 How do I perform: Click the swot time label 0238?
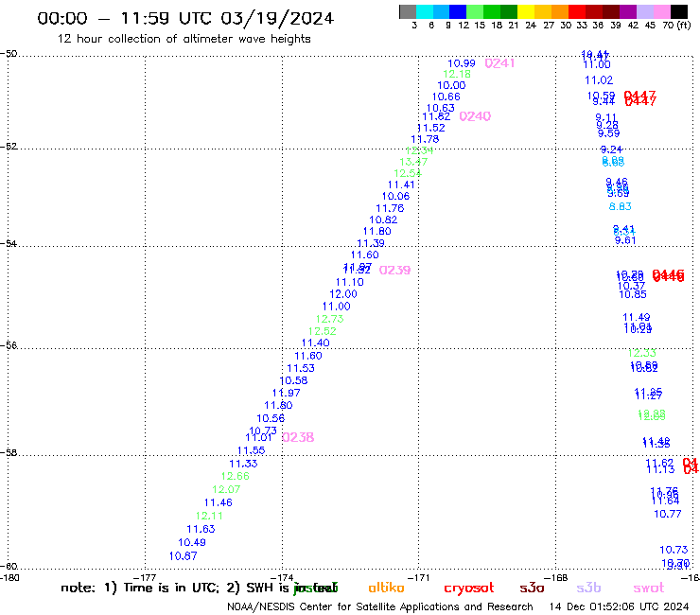click(298, 437)
